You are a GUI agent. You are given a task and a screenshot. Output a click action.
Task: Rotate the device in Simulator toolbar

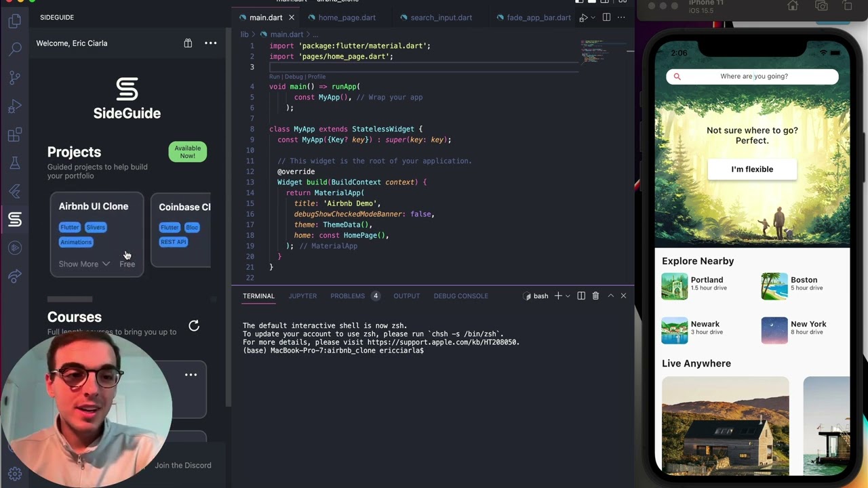tap(848, 6)
